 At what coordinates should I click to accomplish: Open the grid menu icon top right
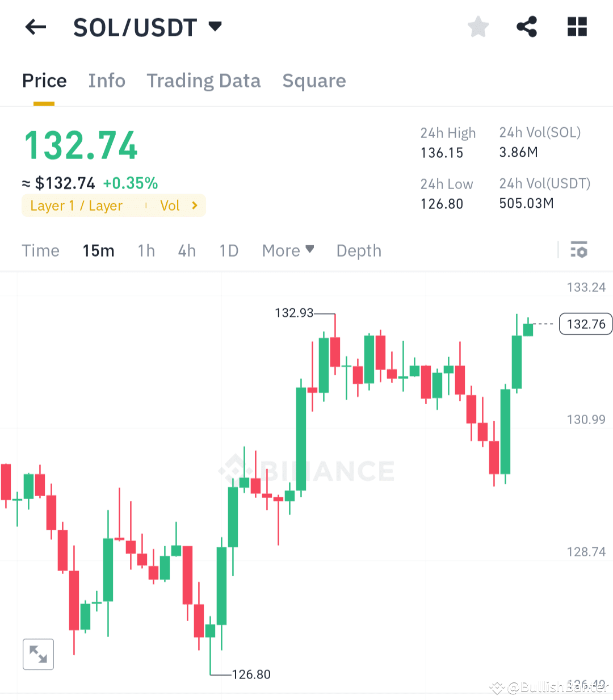point(577,26)
